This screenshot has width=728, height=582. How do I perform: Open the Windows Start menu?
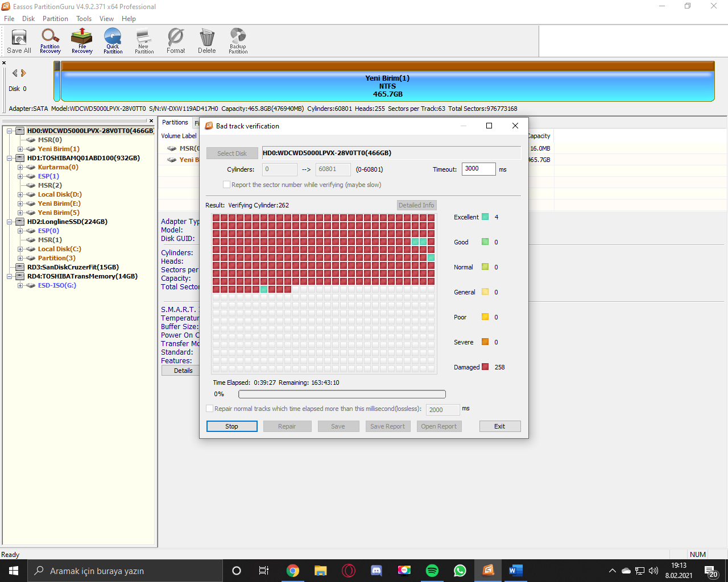[x=14, y=571]
